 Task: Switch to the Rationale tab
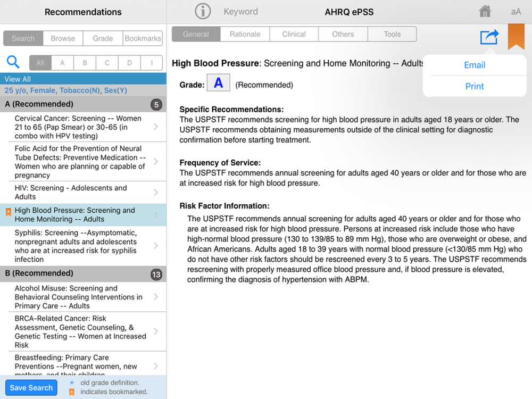(245, 34)
